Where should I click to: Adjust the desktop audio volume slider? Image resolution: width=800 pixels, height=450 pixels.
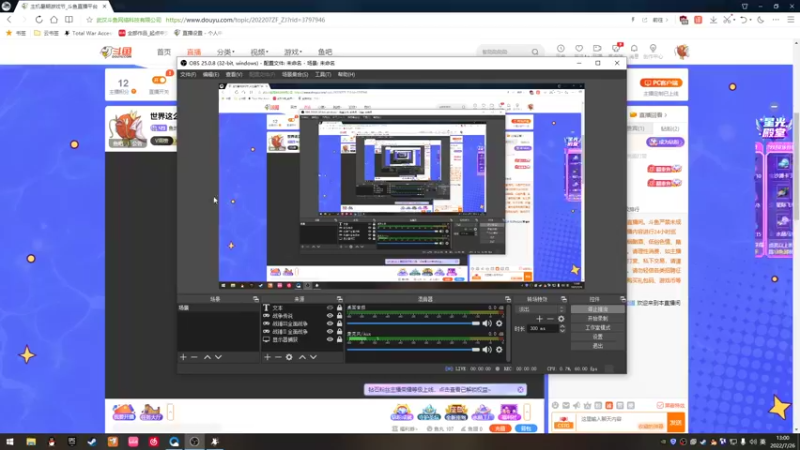coord(413,323)
